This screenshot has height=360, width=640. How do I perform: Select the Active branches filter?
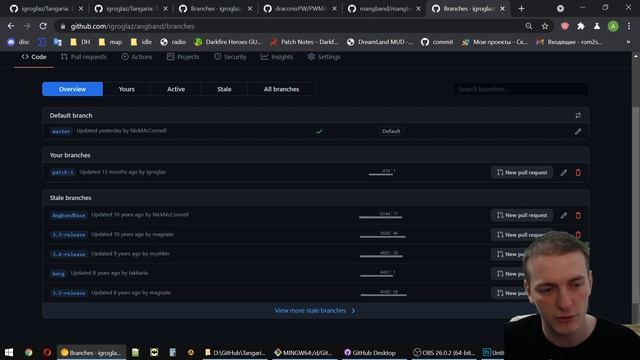(176, 89)
